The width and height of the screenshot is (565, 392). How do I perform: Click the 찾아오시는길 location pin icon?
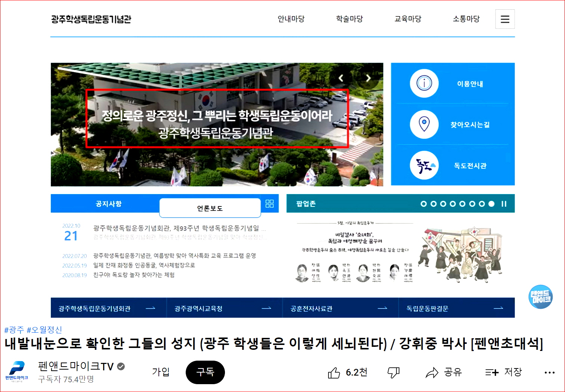tap(424, 124)
